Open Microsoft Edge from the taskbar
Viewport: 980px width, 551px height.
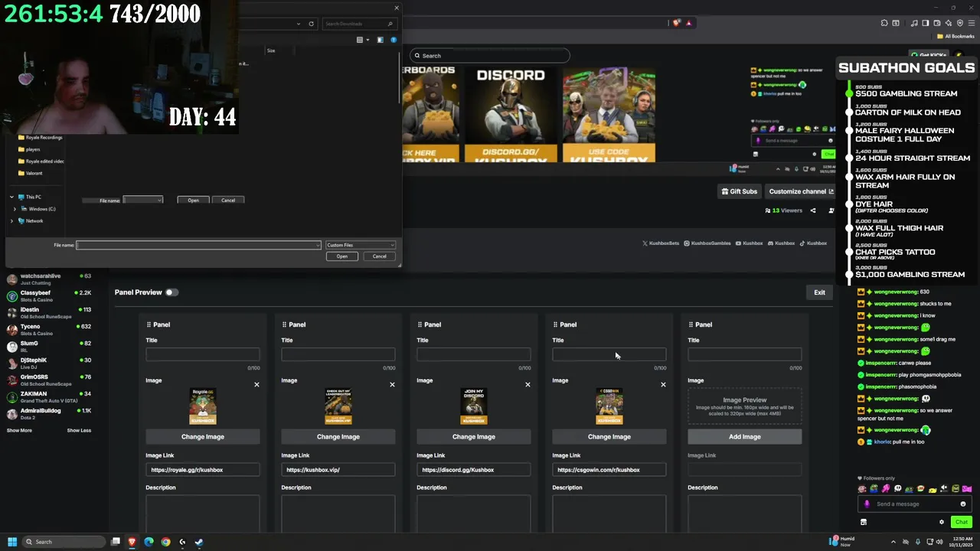point(149,542)
